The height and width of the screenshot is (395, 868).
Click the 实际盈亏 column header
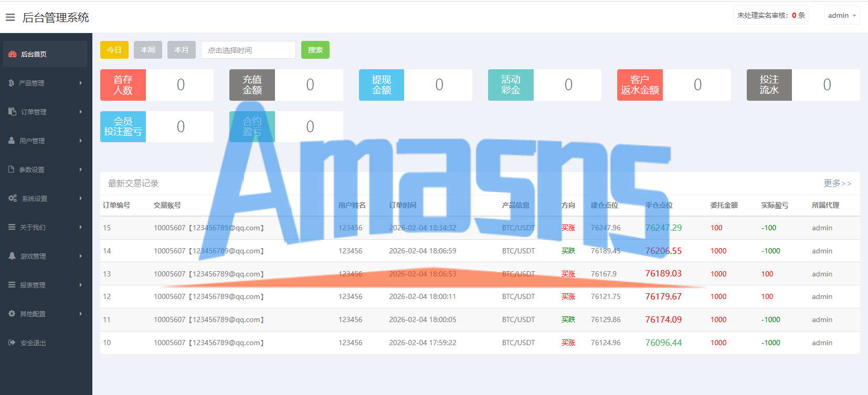(775, 205)
